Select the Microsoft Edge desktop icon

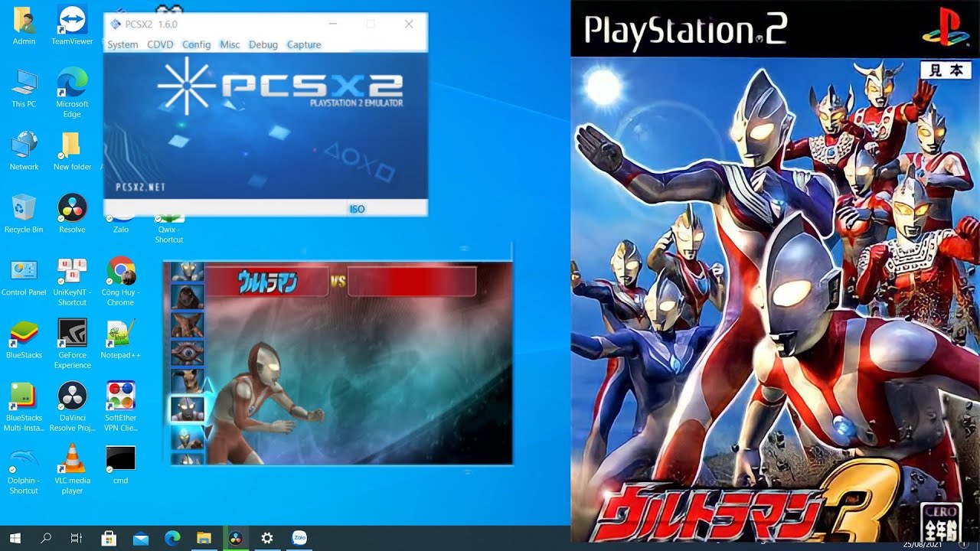[72, 92]
